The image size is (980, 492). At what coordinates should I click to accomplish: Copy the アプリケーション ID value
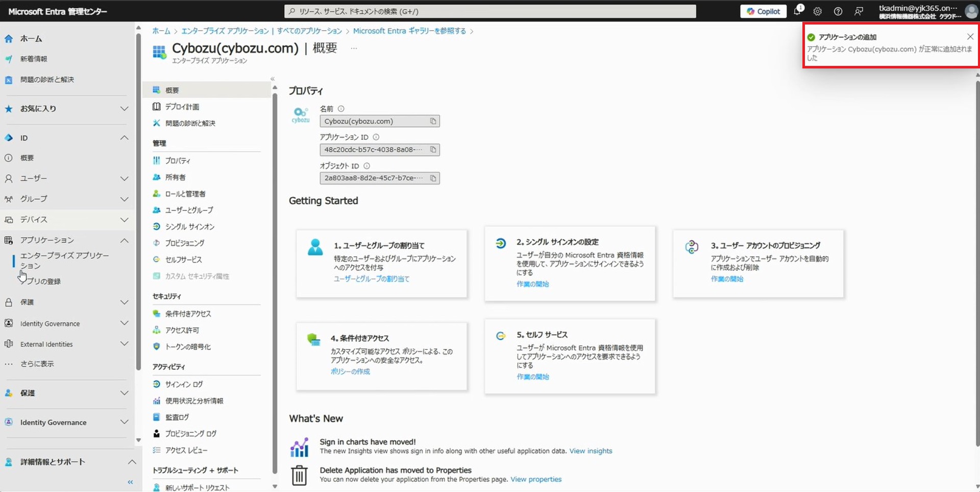pos(433,150)
